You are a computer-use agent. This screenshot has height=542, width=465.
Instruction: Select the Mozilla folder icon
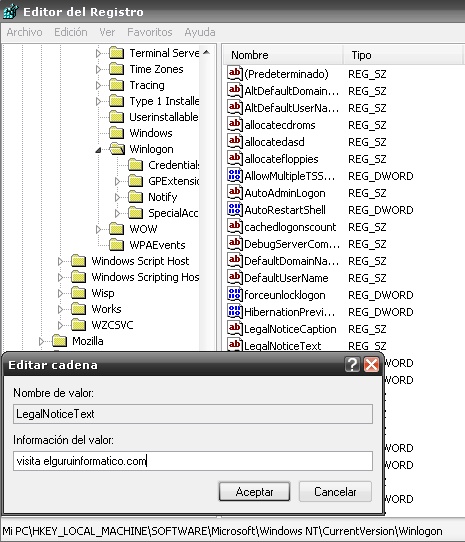[x=59, y=341]
